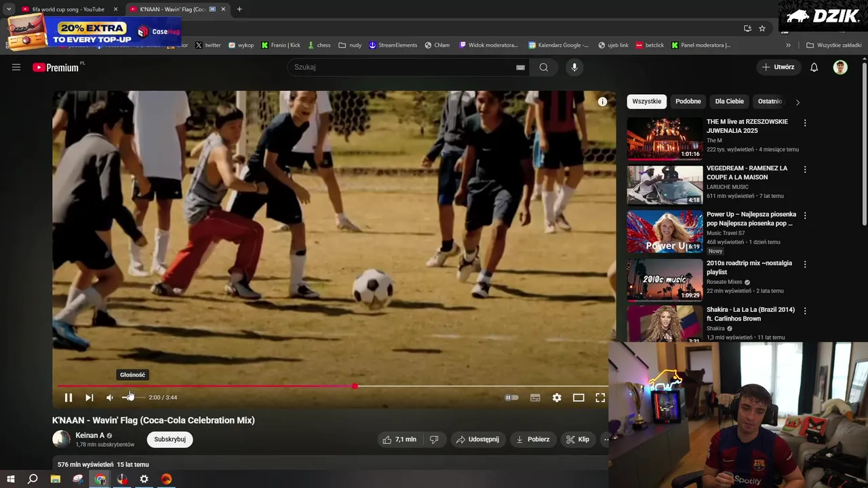The image size is (868, 488).
Task: Open YouTube notifications bell
Action: (814, 67)
